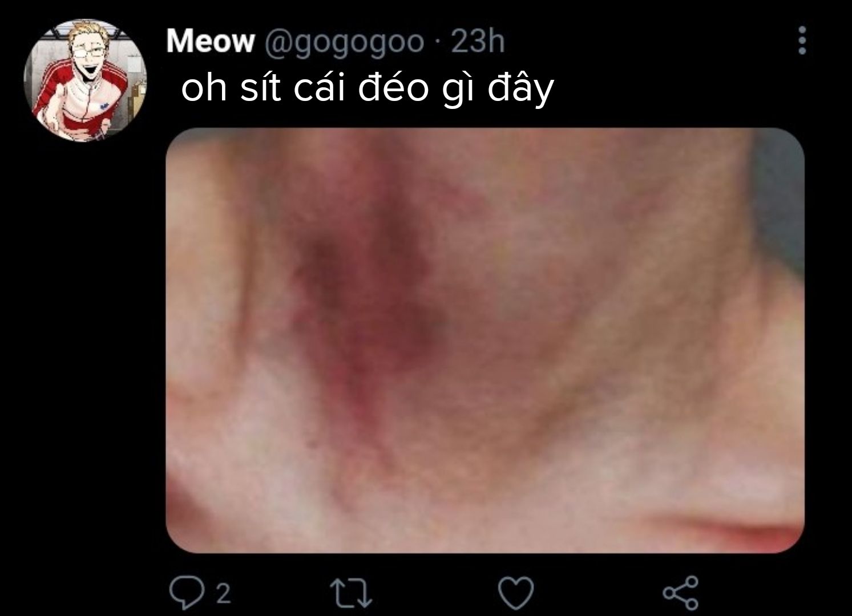Expand tweet options with vertical ellipsis

click(802, 40)
